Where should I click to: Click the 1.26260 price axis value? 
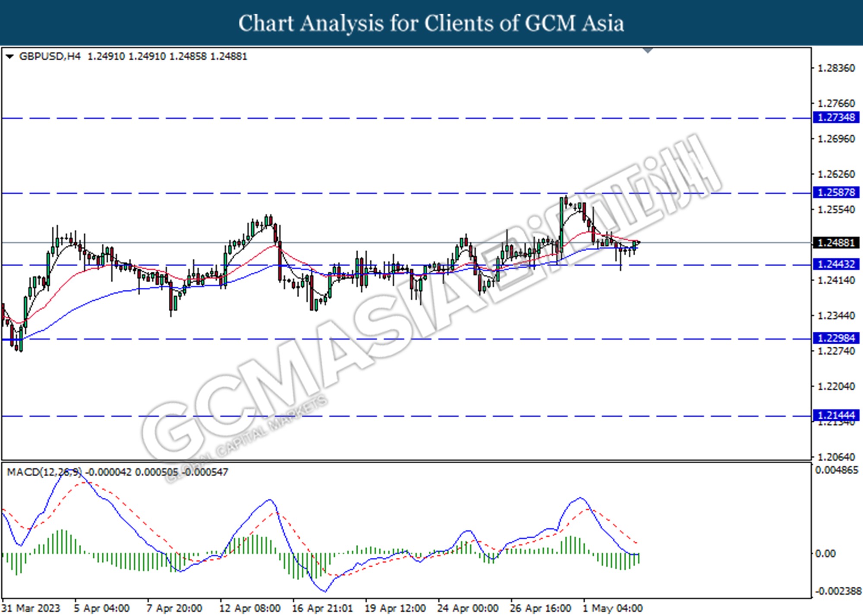836,174
